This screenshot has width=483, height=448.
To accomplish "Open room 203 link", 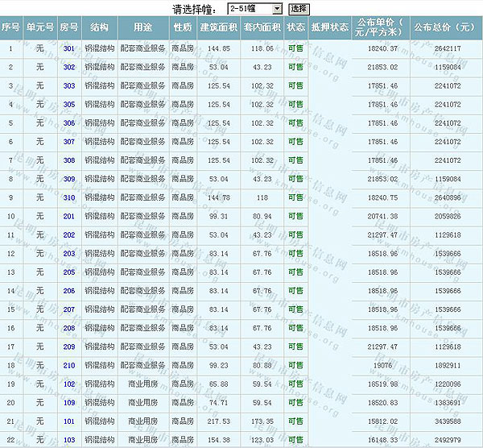I will coord(69,254).
